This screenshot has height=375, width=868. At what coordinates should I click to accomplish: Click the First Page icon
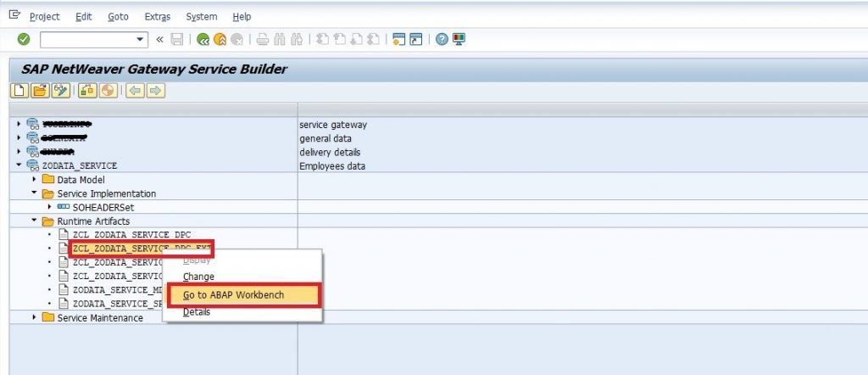click(323, 39)
